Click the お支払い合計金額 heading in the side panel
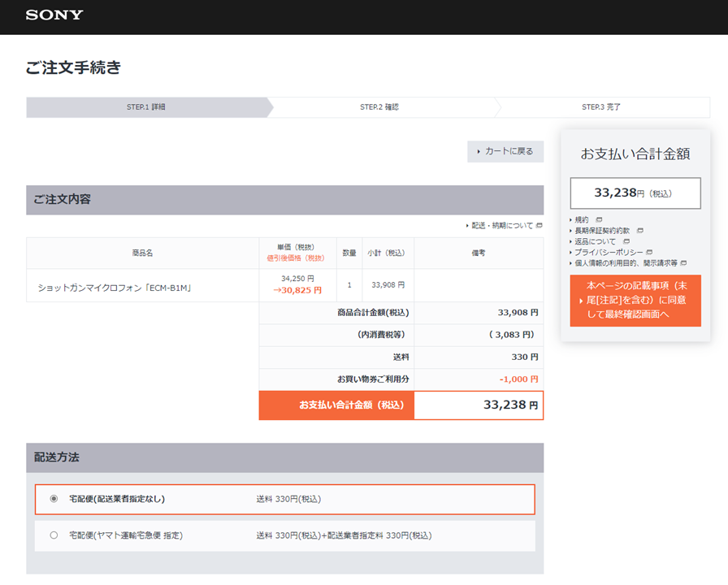728x585 pixels. click(635, 154)
